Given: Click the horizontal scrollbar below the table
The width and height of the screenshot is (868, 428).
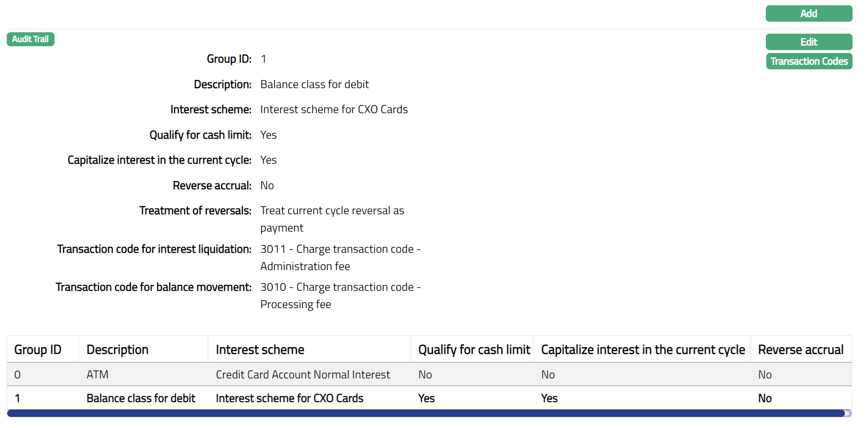Looking at the screenshot, I should (x=424, y=413).
